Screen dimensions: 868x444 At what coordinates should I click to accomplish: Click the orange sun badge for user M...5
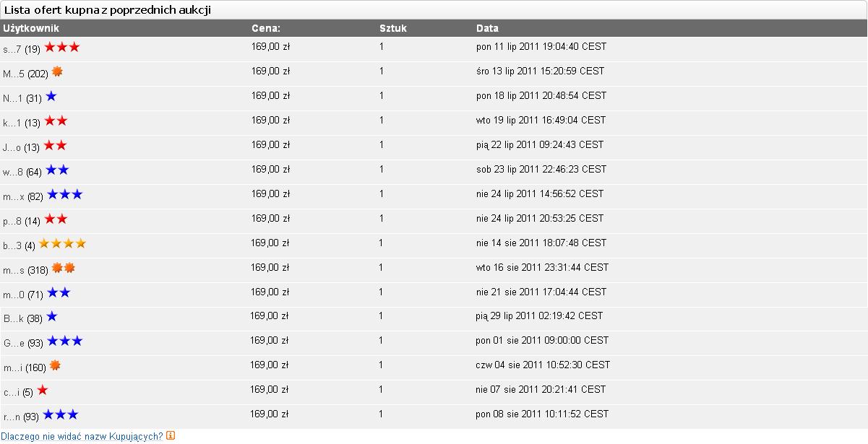pyautogui.click(x=57, y=71)
